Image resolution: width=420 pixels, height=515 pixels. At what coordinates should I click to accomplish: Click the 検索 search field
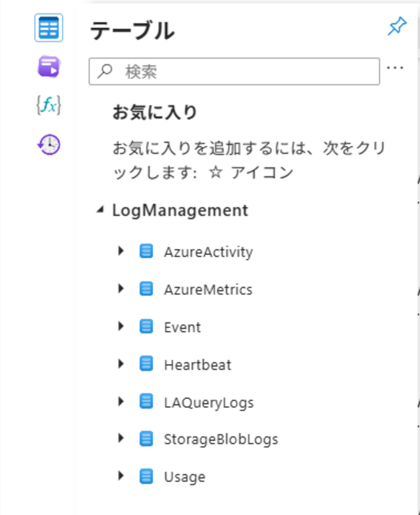[234, 71]
